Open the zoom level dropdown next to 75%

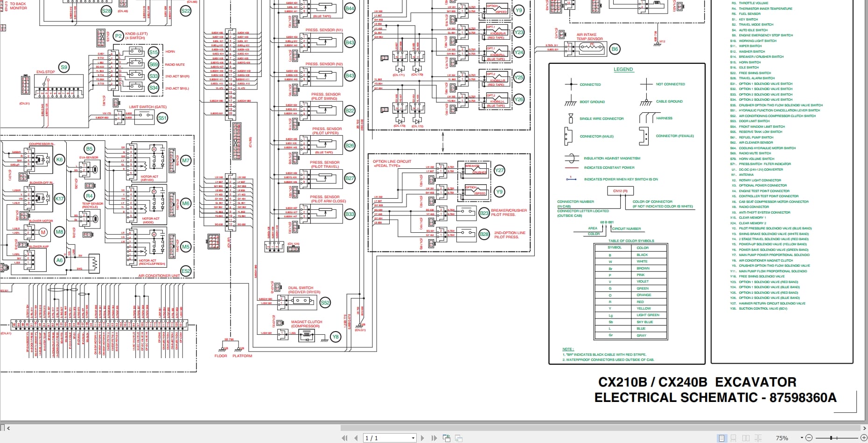coord(802,437)
